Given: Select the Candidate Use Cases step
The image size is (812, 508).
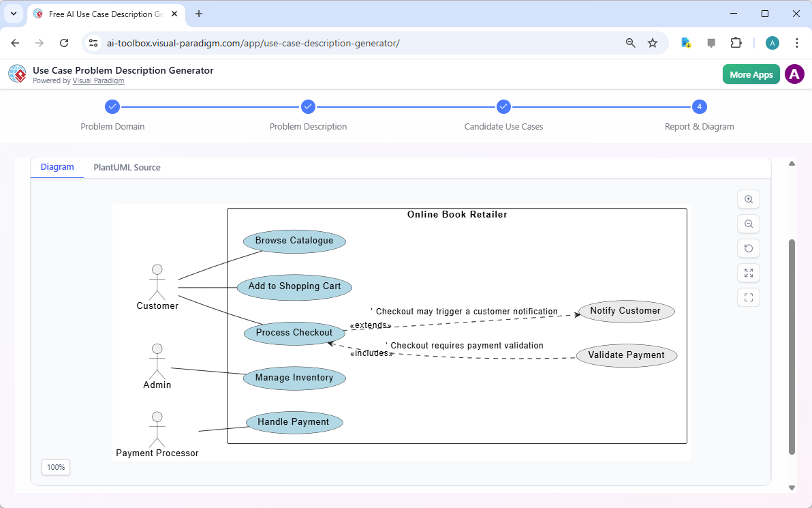Looking at the screenshot, I should point(503,107).
